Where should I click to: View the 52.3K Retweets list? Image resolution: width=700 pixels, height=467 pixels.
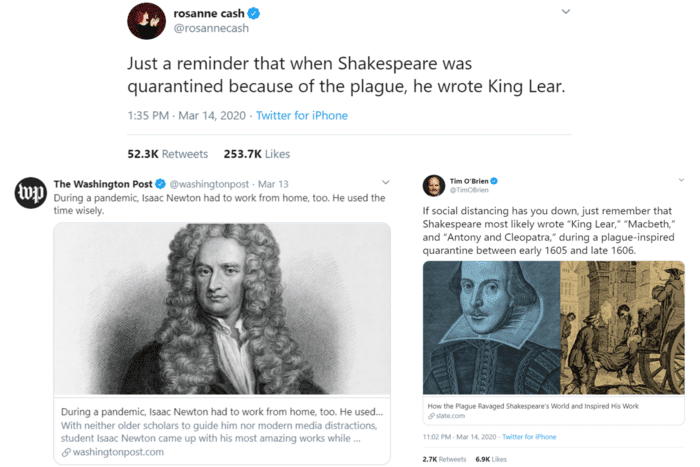click(167, 154)
